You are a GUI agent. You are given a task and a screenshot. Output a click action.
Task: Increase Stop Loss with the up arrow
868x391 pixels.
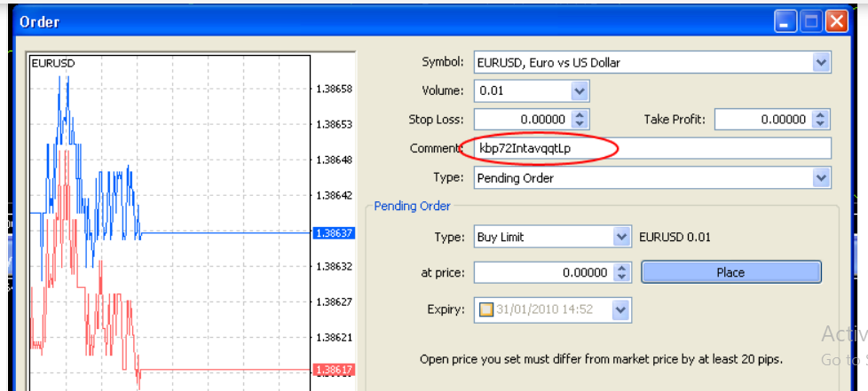click(580, 115)
